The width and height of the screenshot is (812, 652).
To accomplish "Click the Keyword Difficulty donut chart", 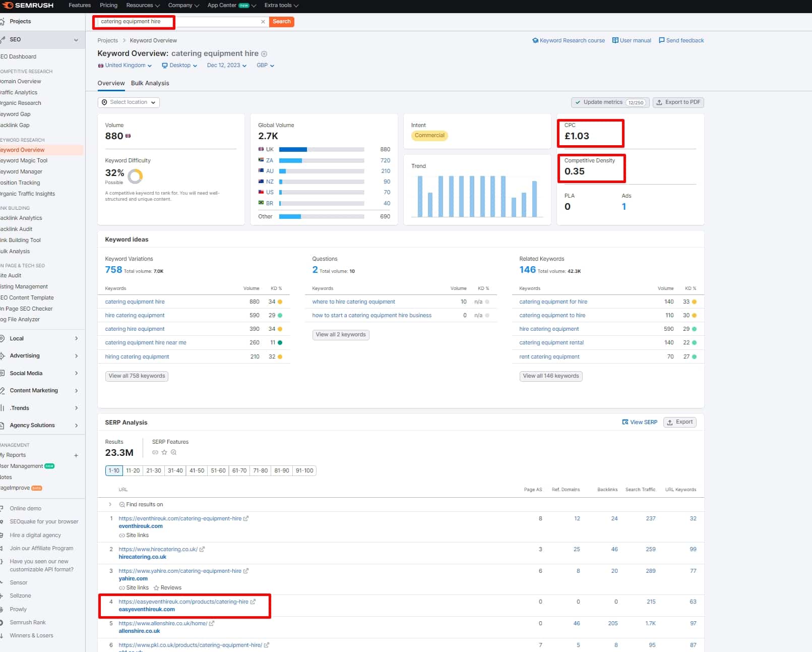I will click(x=135, y=176).
